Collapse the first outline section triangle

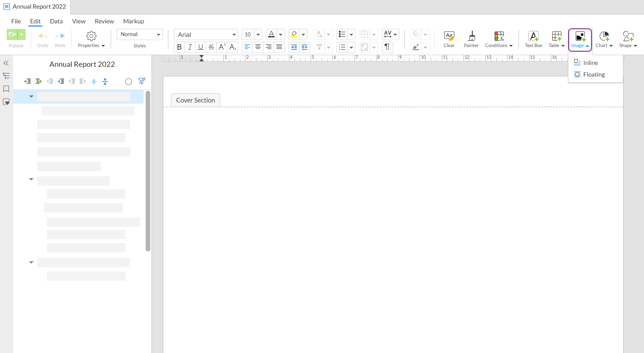coord(31,96)
